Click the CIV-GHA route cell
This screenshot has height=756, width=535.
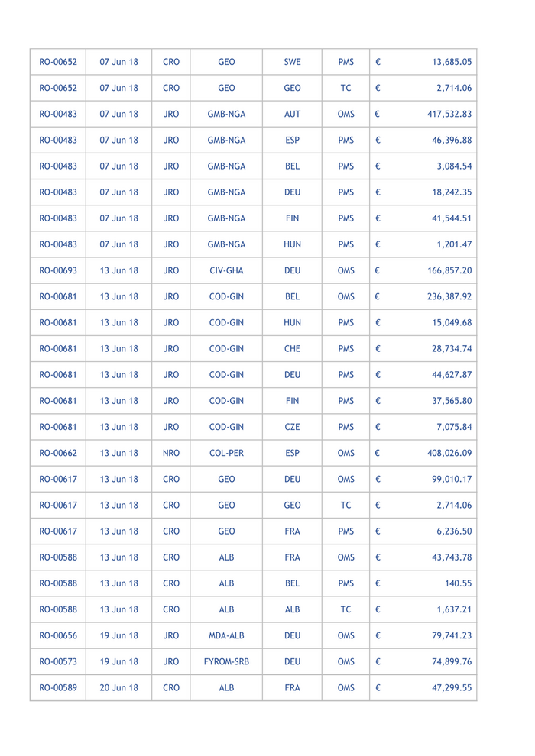point(226,270)
